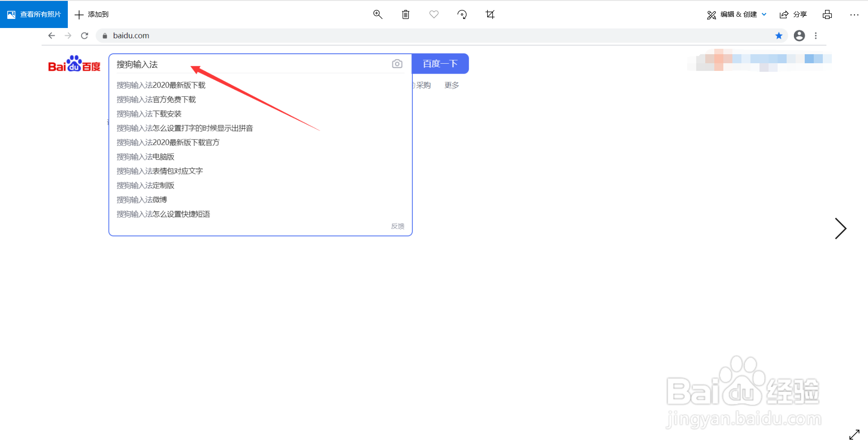Select suggestion '搜狗输入法怎么设置打字的时候显示出拼音'

(184, 128)
